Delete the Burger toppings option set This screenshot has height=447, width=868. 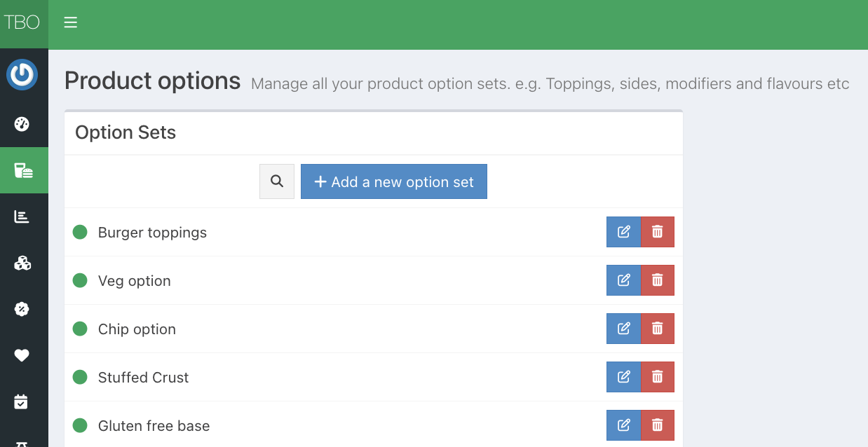pos(658,232)
